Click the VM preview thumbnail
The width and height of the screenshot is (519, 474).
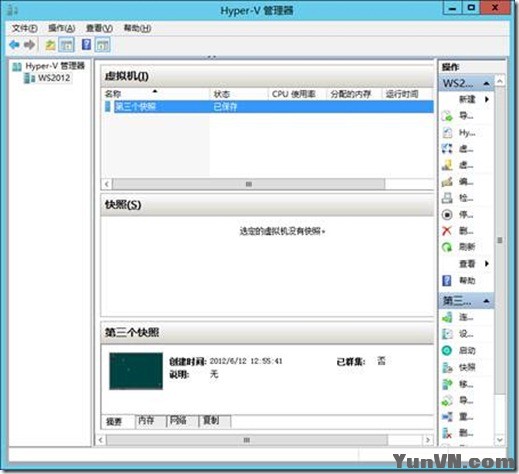point(136,371)
